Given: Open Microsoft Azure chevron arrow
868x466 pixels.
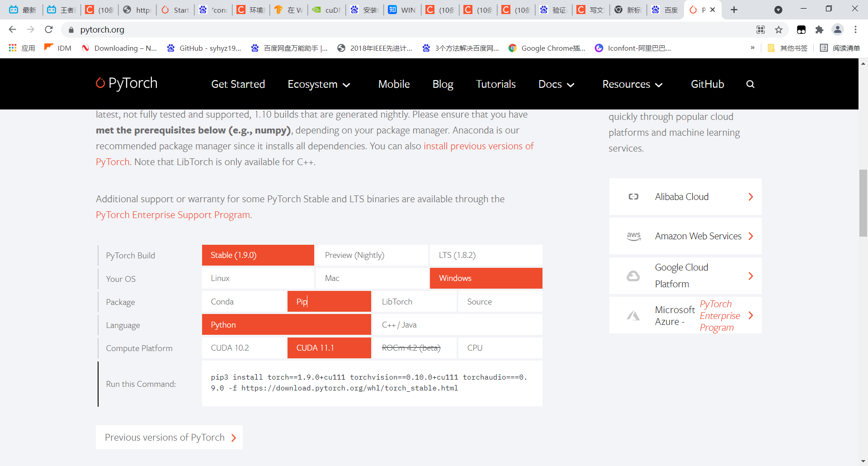Looking at the screenshot, I should (x=750, y=315).
